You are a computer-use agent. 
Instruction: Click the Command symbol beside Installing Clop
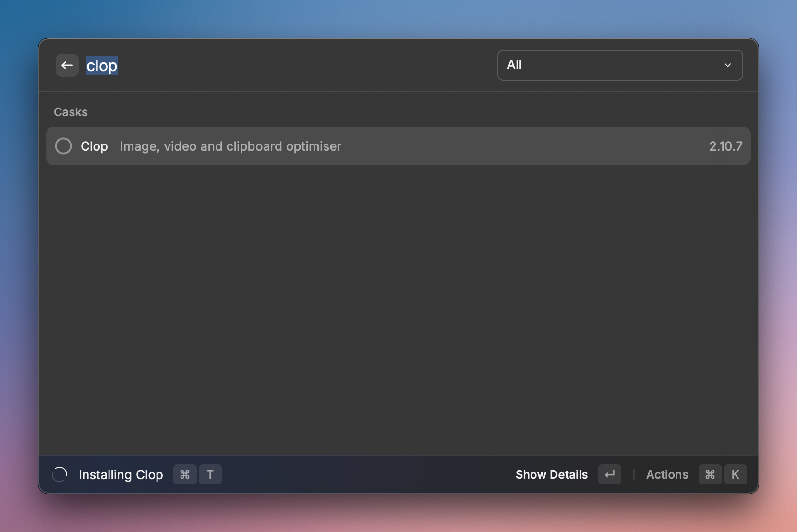[185, 474]
